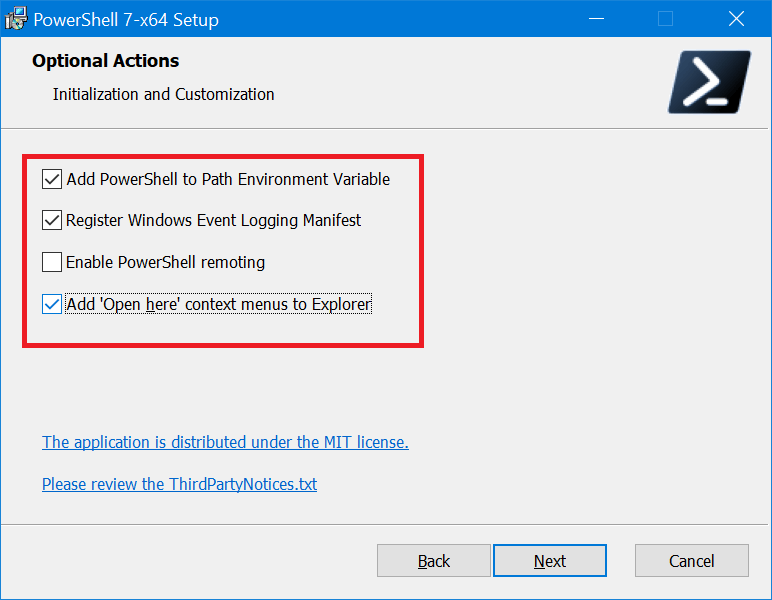Screen dimensions: 772x600
Task: Close the PowerShell Setup window
Action: coord(736,19)
